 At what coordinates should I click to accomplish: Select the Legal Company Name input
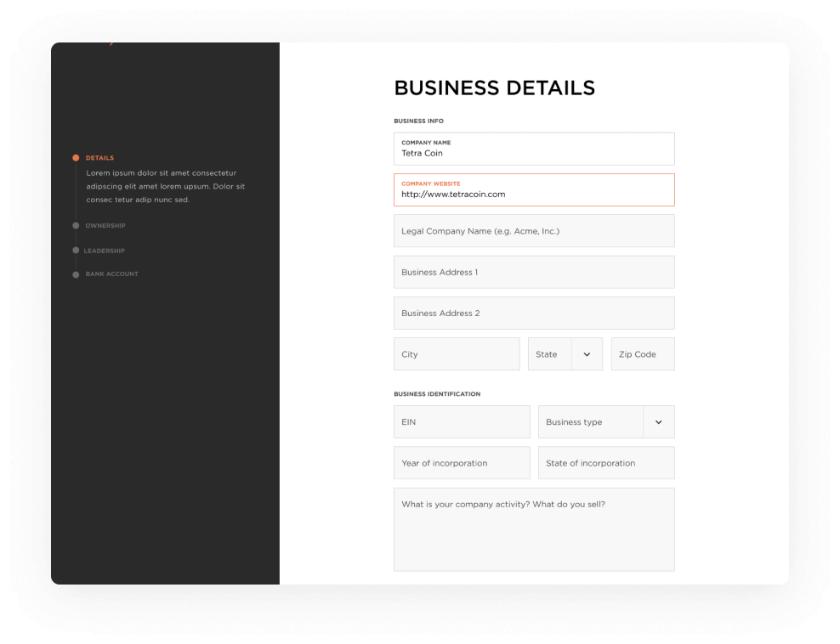point(534,231)
